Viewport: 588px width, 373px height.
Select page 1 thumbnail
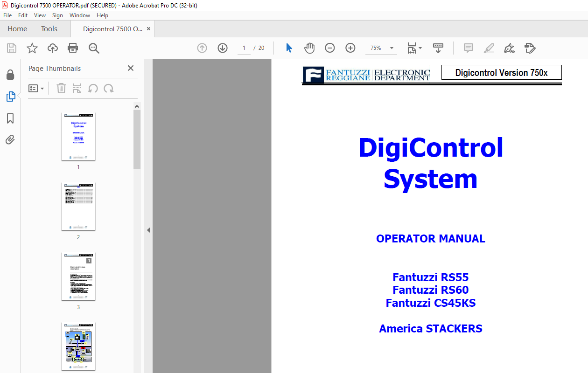click(x=78, y=136)
